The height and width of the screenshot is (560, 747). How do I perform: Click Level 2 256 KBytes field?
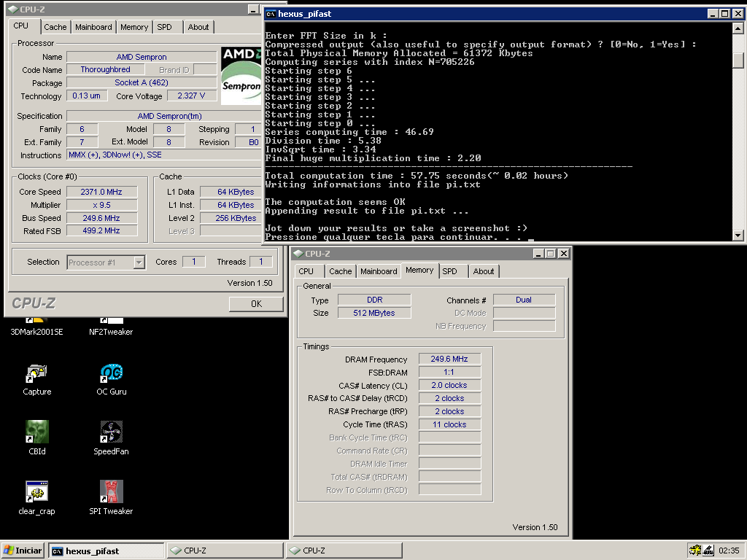click(231, 218)
